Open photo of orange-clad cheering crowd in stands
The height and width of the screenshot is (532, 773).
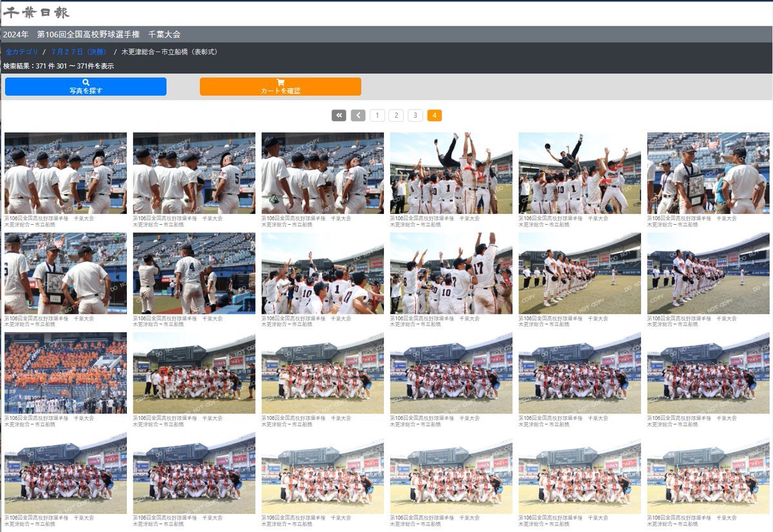[x=66, y=373]
